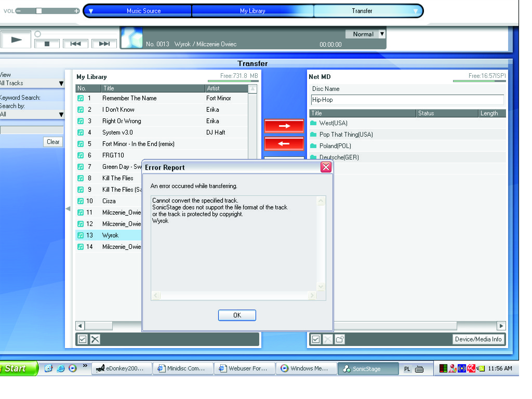Switch to Minidisc Com taskbar window
This screenshot has height=399, width=532.
(x=183, y=368)
